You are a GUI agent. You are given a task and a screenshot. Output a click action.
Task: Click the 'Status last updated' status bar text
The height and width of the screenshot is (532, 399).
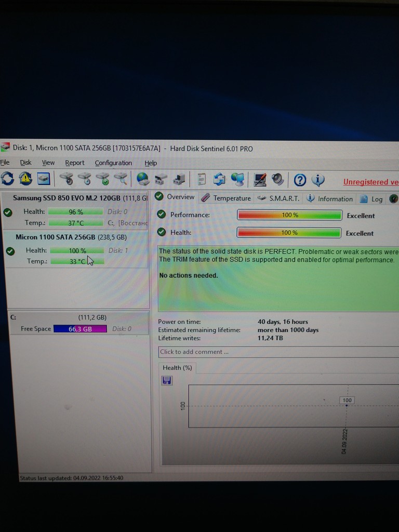72,478
